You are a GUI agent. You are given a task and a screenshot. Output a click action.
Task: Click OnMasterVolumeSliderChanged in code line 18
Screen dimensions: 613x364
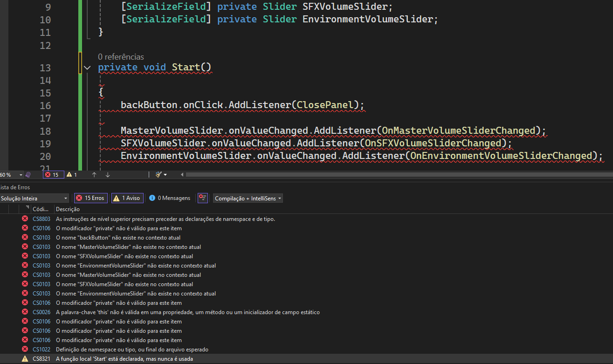click(x=458, y=130)
